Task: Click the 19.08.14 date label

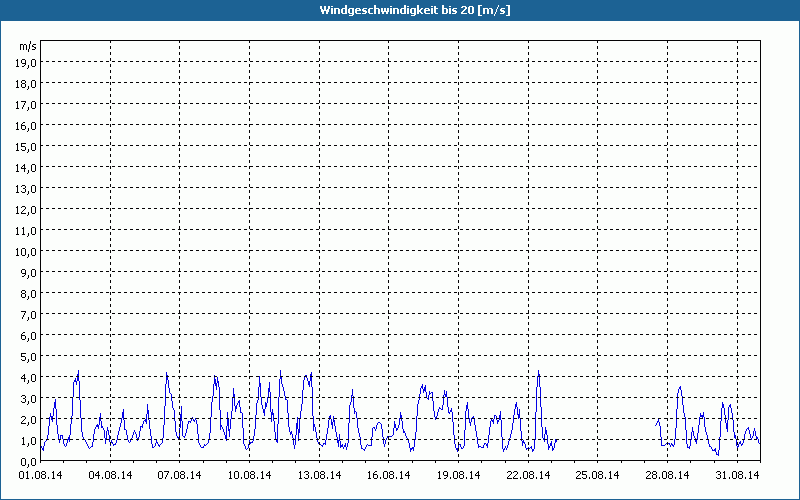Action: point(459,475)
